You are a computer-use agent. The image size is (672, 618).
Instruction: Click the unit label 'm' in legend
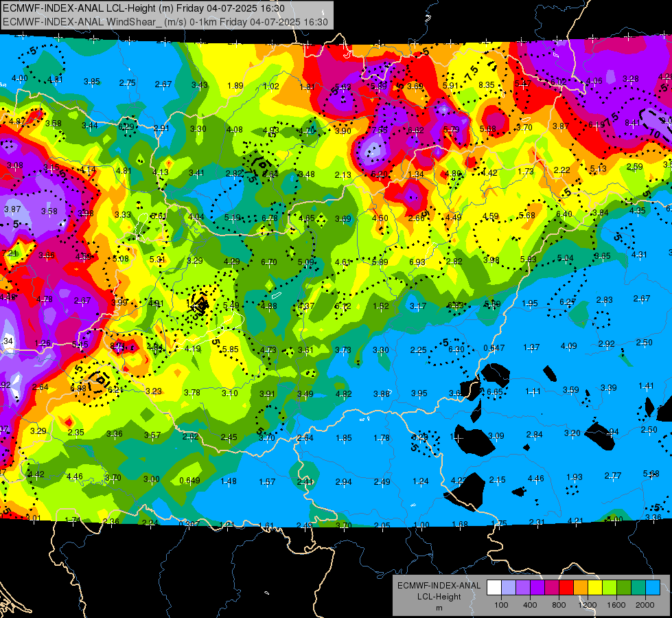tap(439, 608)
